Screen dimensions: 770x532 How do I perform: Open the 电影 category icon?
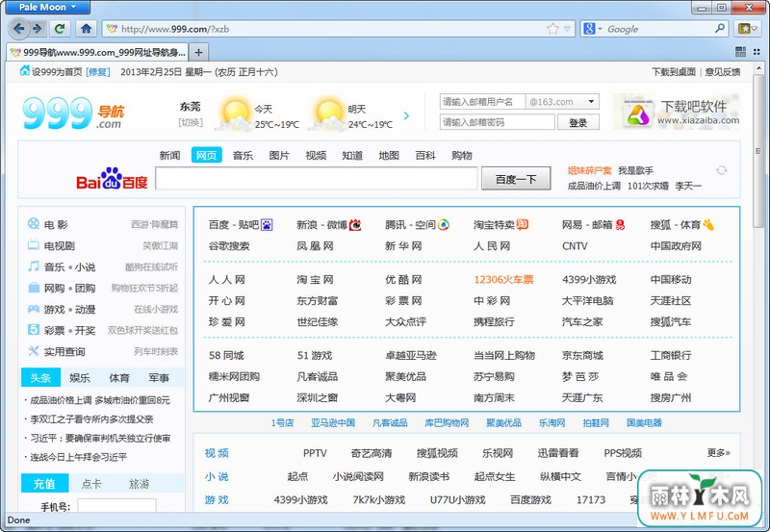[x=34, y=224]
